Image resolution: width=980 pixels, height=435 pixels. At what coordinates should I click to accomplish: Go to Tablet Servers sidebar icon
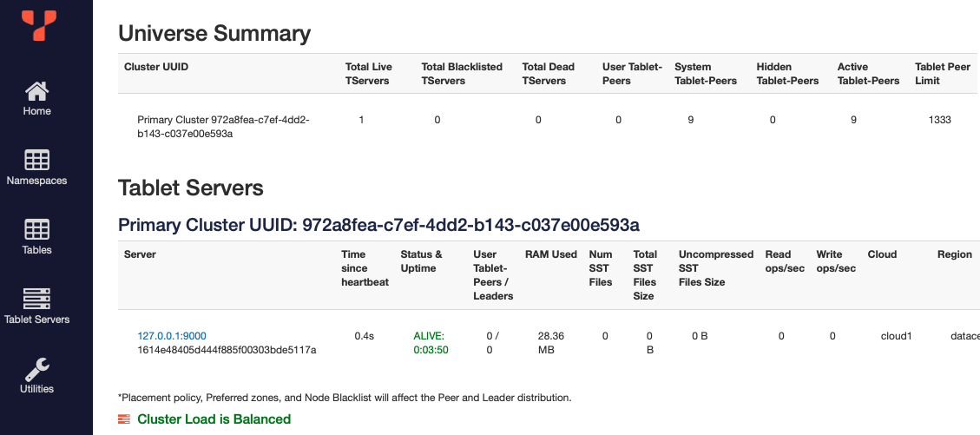(x=37, y=299)
